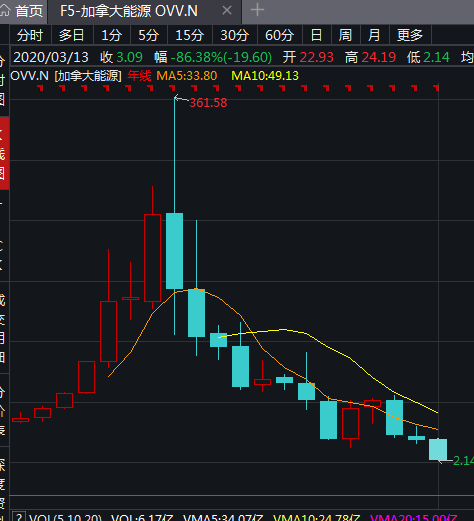Open the 更多 more periods menu

click(x=410, y=35)
